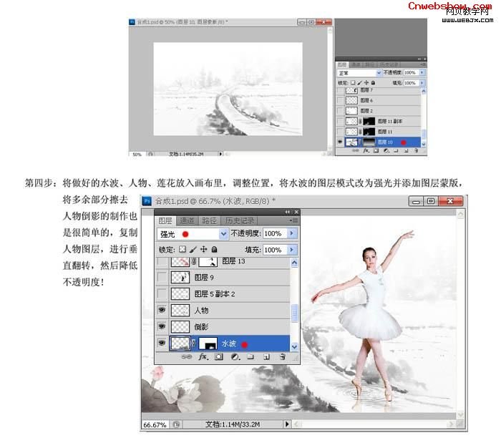The image size is (501, 448).
Task: Toggle lock all in the 水波 document's layers panel
Action: 215,249
